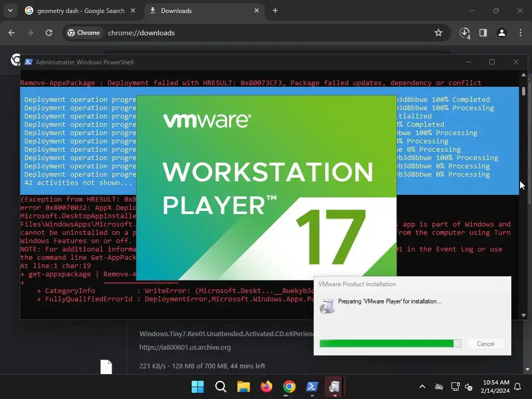This screenshot has height=399, width=532.
Task: Open a new Chrome tab
Action: pos(275,10)
